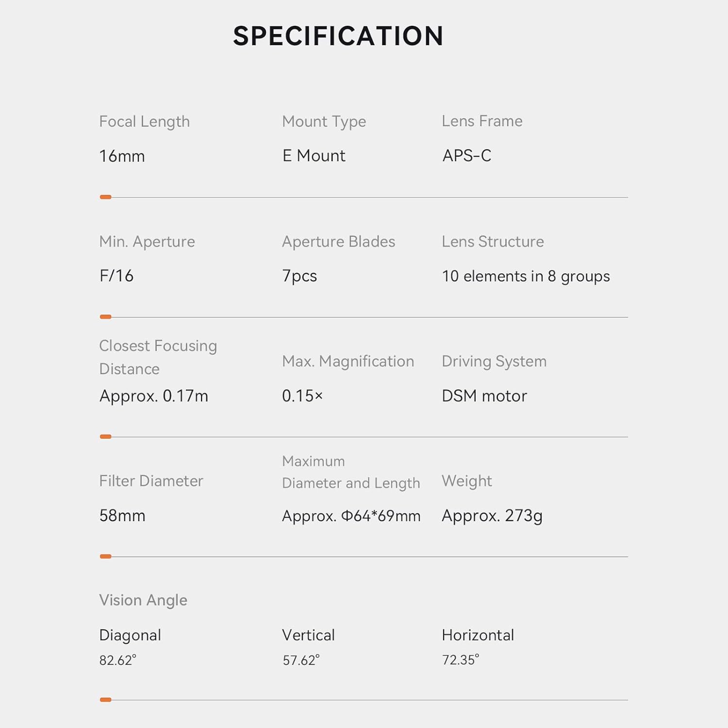This screenshot has height=728, width=728.
Task: Select the APS-C lens frame value
Action: [x=466, y=156]
